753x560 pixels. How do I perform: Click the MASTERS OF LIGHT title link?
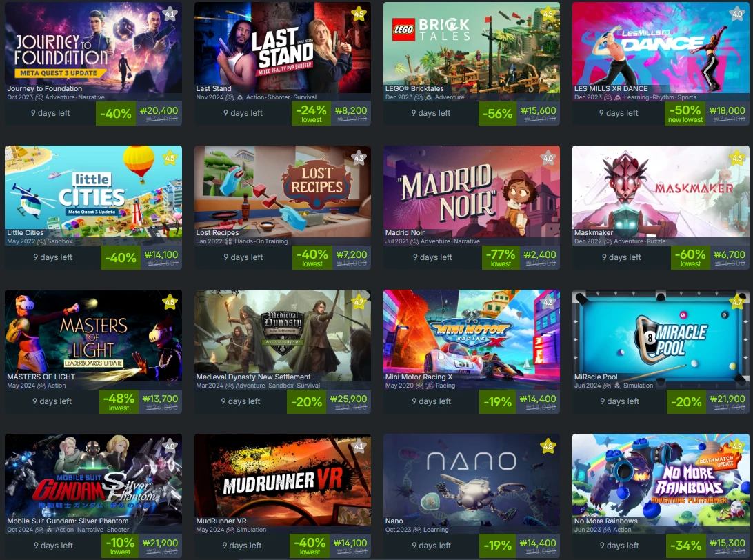point(41,377)
